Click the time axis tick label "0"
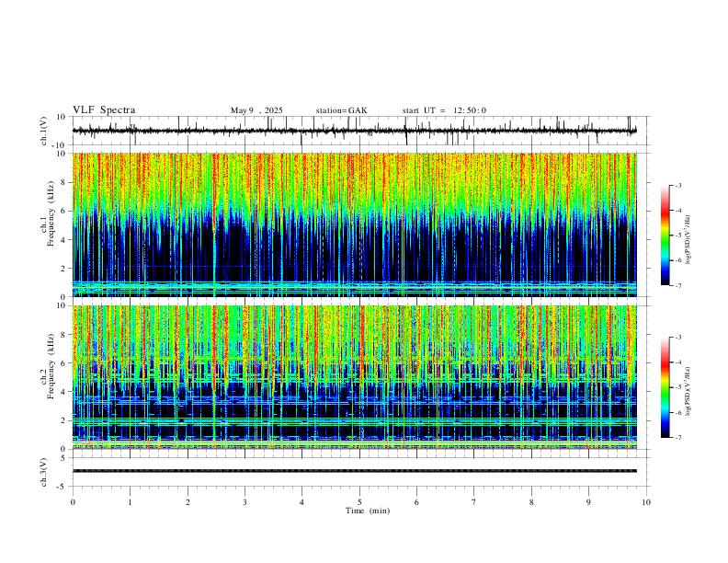 pos(73,502)
